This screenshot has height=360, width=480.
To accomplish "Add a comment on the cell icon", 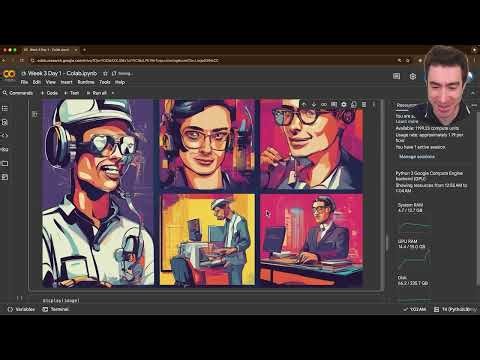I will tap(334, 104).
